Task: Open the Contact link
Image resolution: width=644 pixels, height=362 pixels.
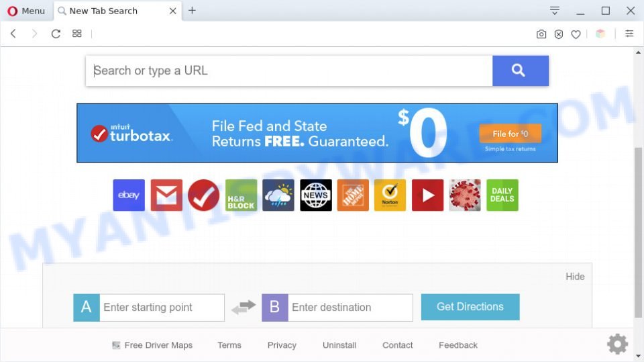Action: (398, 345)
